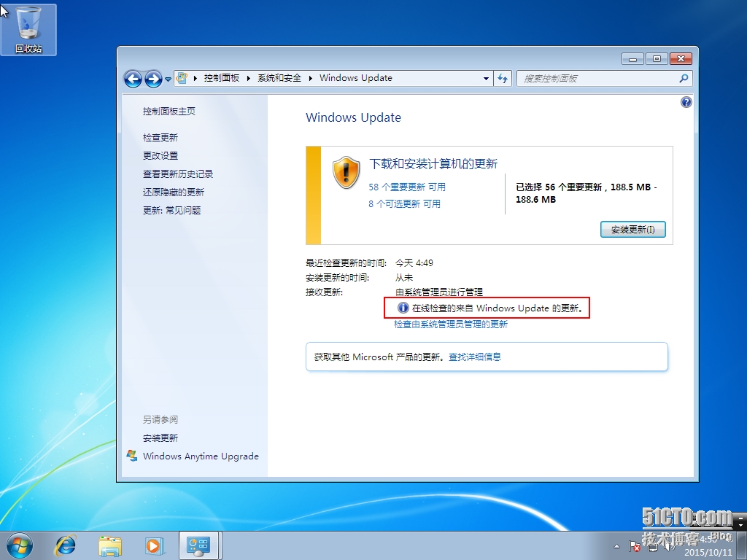Click the Control Panel taskbar button

tap(198, 545)
